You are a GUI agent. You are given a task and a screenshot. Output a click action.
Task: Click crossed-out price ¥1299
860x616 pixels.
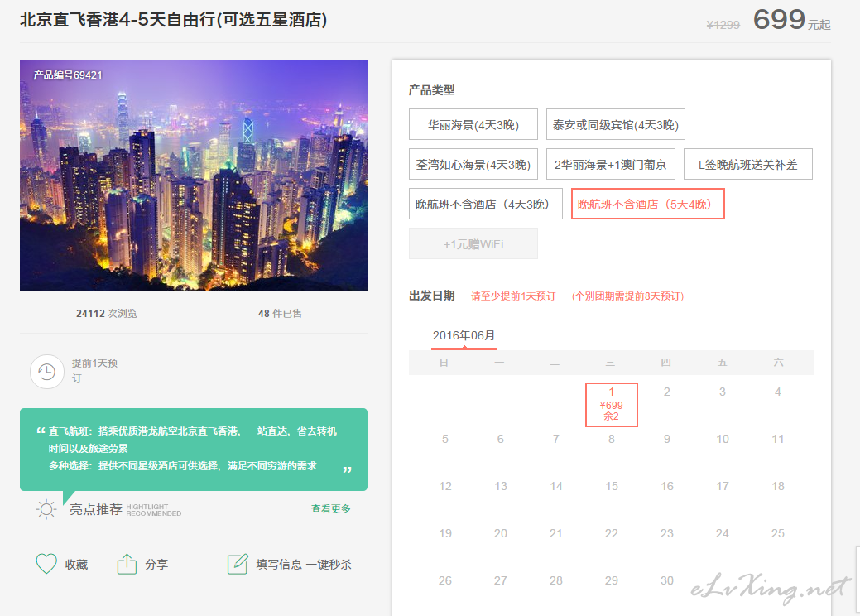point(723,25)
